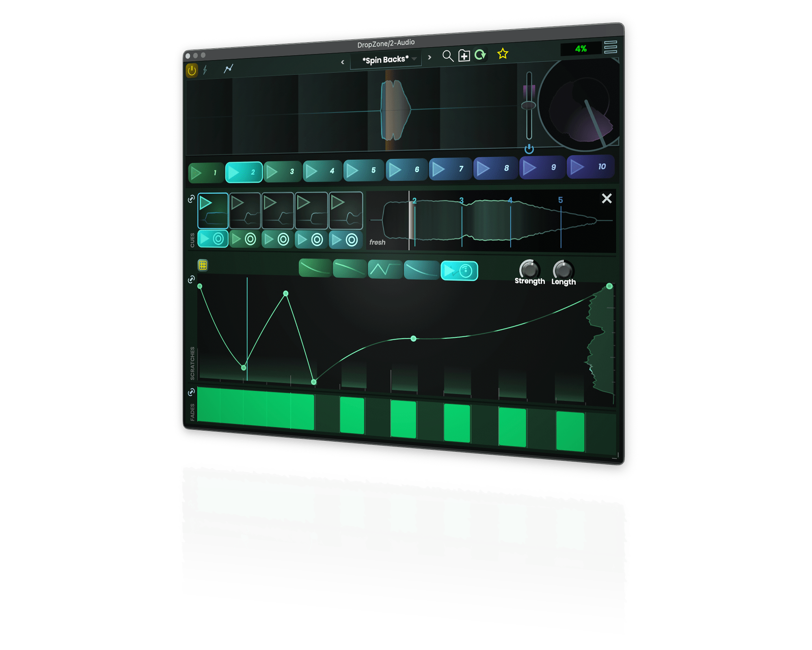This screenshot has height=650, width=812.
Task: Click the green circular reload arrow icon
Action: tap(480, 54)
